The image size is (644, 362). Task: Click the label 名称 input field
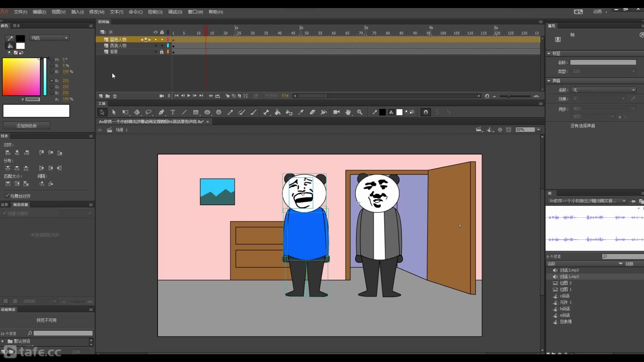coord(603,63)
